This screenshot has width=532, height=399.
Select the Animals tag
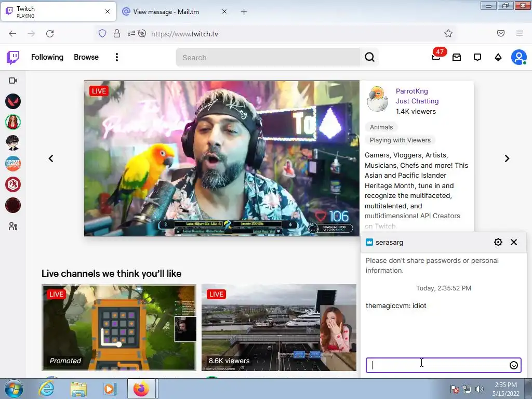pyautogui.click(x=381, y=127)
